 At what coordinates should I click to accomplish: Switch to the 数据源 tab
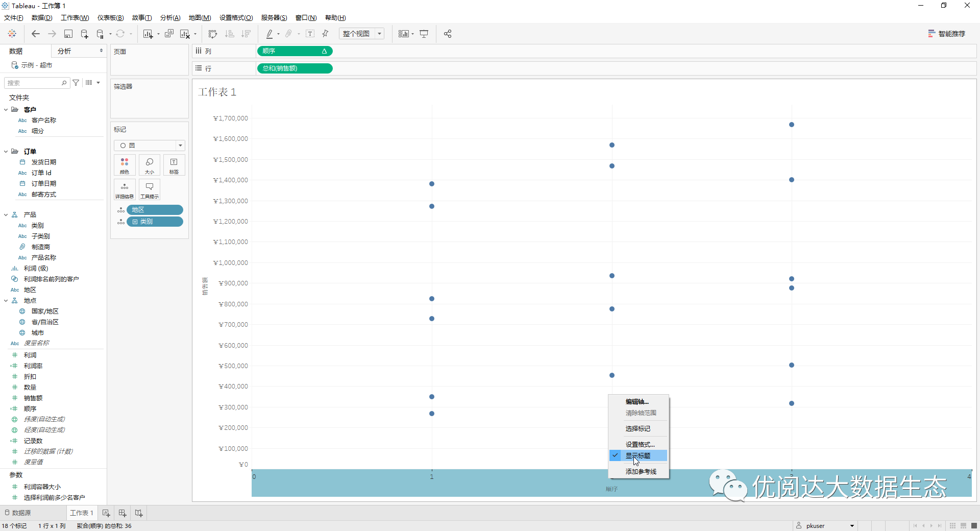(18, 513)
